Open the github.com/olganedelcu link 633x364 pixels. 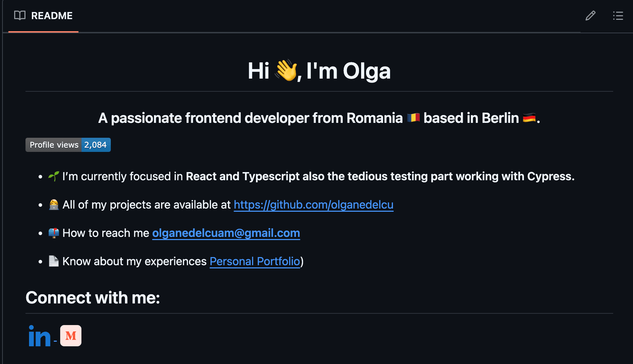(x=313, y=205)
